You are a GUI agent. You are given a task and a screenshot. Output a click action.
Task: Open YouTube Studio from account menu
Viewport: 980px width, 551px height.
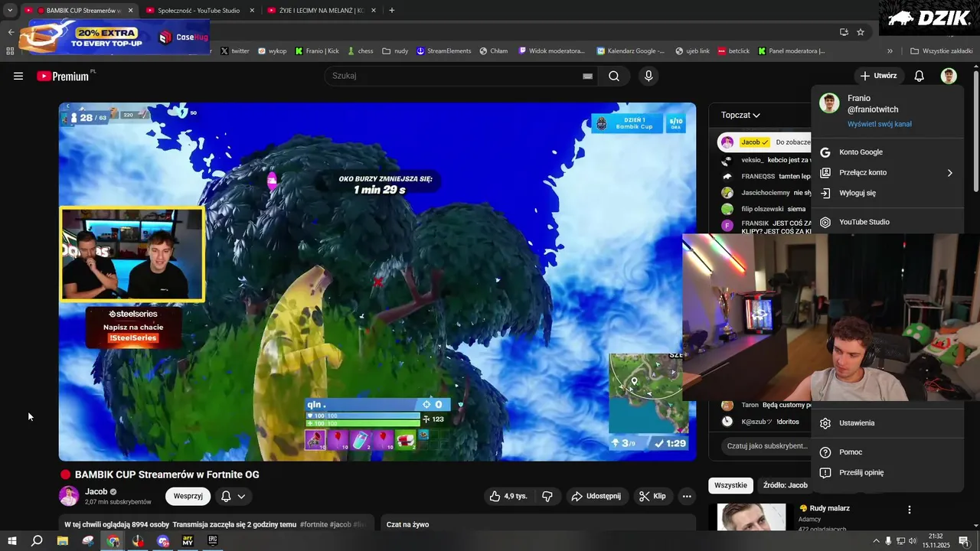point(887,222)
